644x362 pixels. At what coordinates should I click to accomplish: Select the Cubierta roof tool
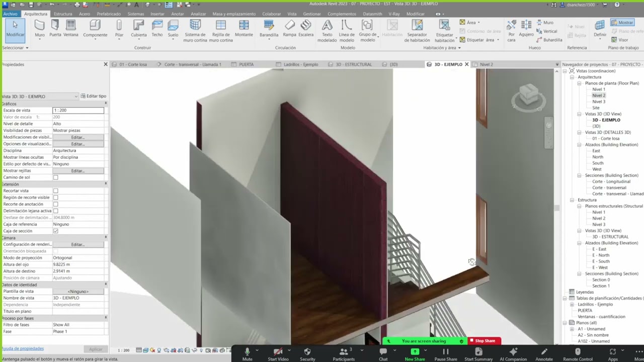click(x=139, y=29)
